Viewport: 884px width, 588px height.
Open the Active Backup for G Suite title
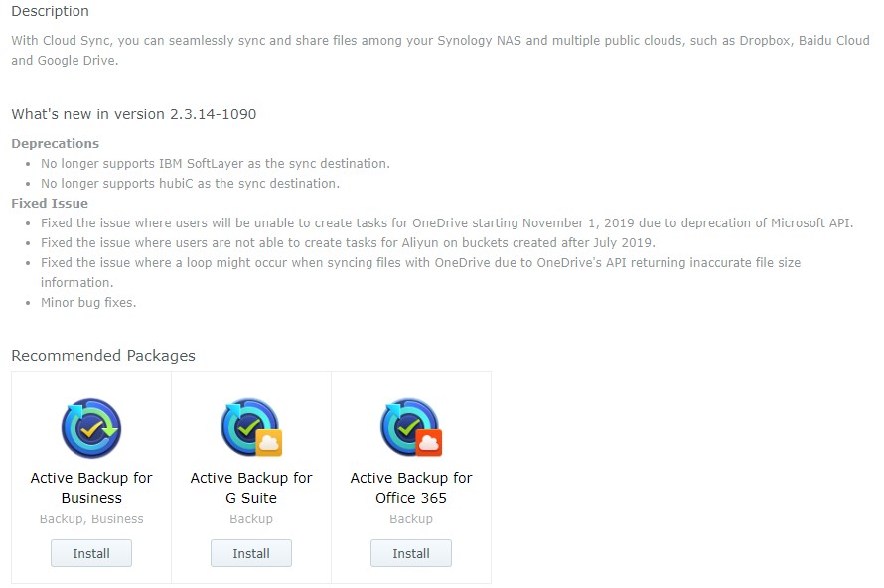[251, 488]
